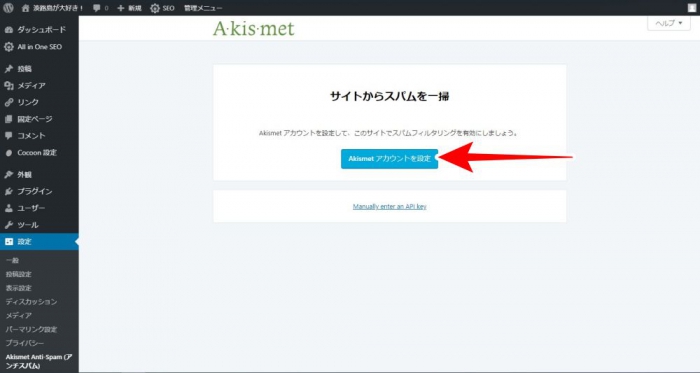Click the site name in admin bar
The height and width of the screenshot is (373, 700).
click(58, 8)
